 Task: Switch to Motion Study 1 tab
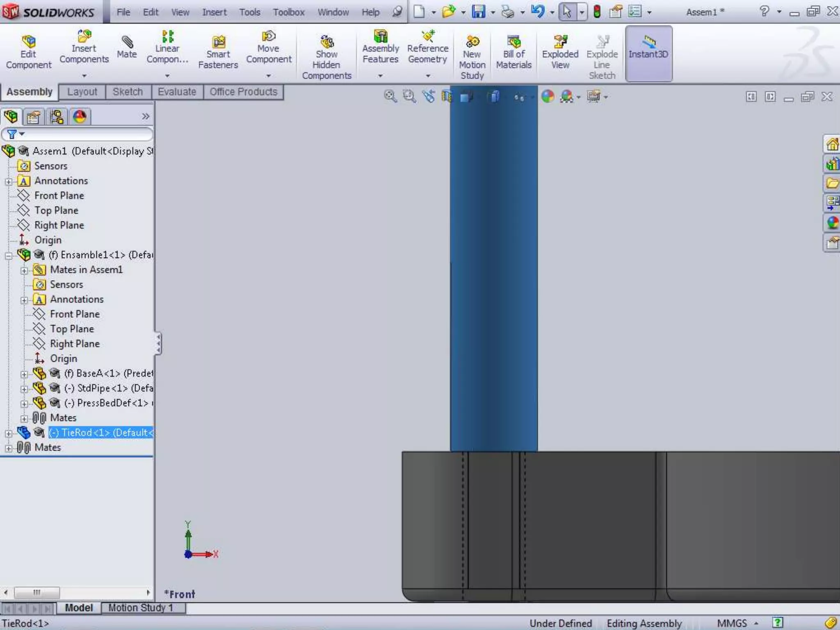140,608
